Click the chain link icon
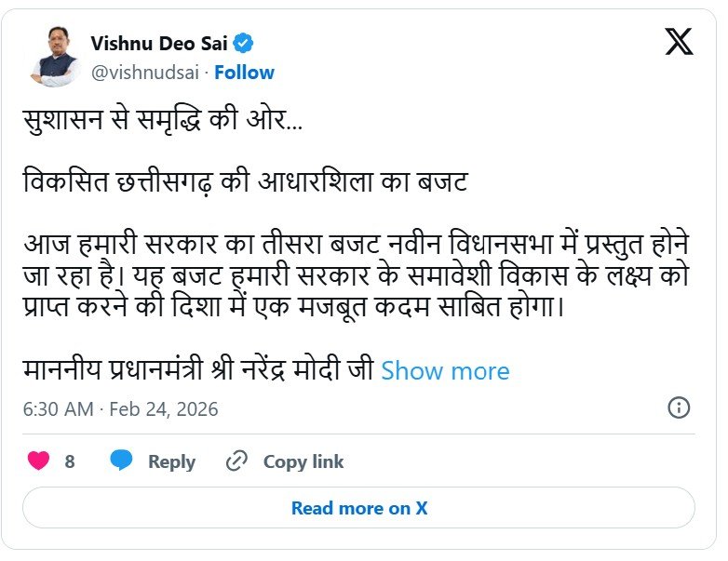This screenshot has width=728, height=561. click(x=237, y=461)
